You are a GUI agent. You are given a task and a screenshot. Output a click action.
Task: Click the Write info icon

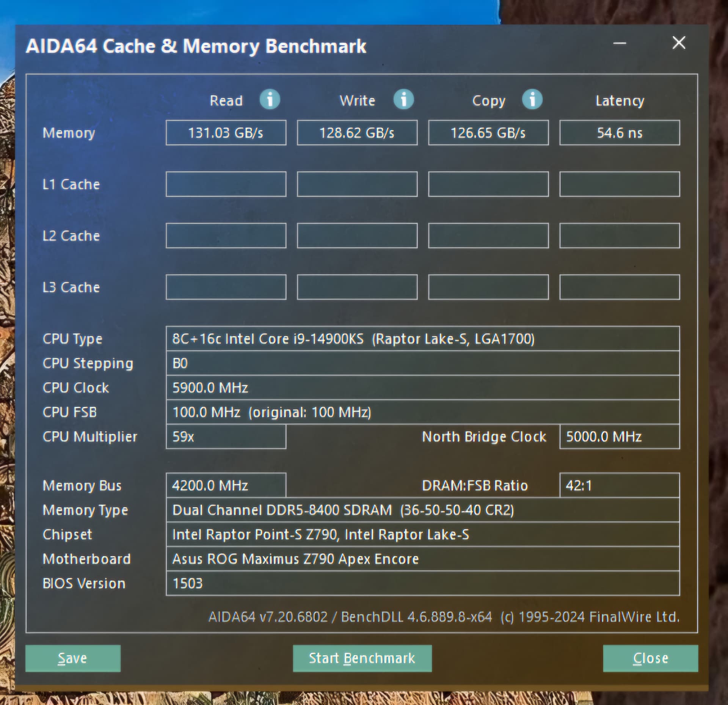point(403,100)
